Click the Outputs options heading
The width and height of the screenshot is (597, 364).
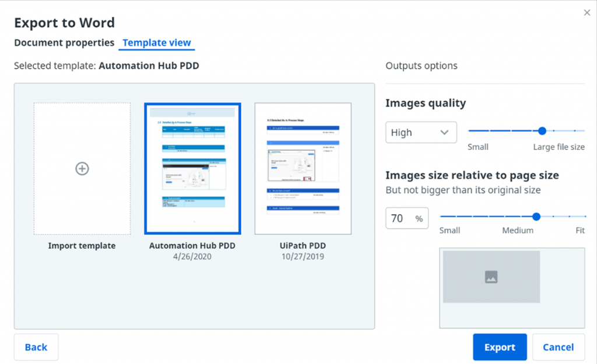422,66
